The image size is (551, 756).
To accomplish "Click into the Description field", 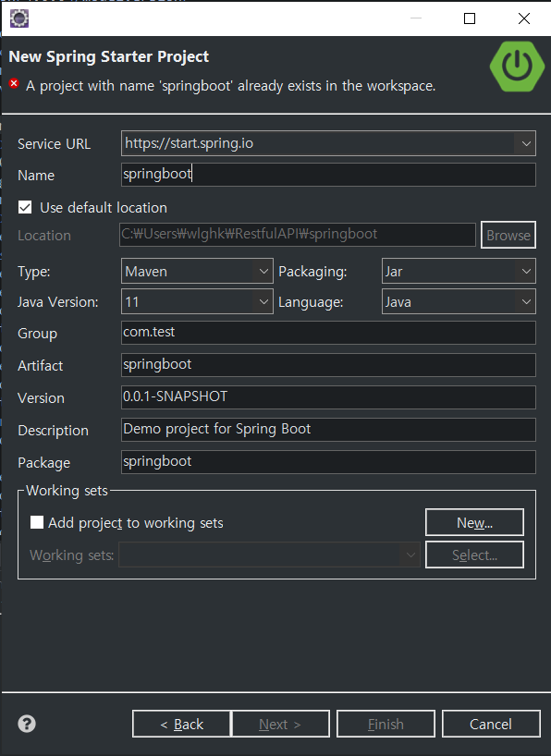I will pyautogui.click(x=328, y=430).
